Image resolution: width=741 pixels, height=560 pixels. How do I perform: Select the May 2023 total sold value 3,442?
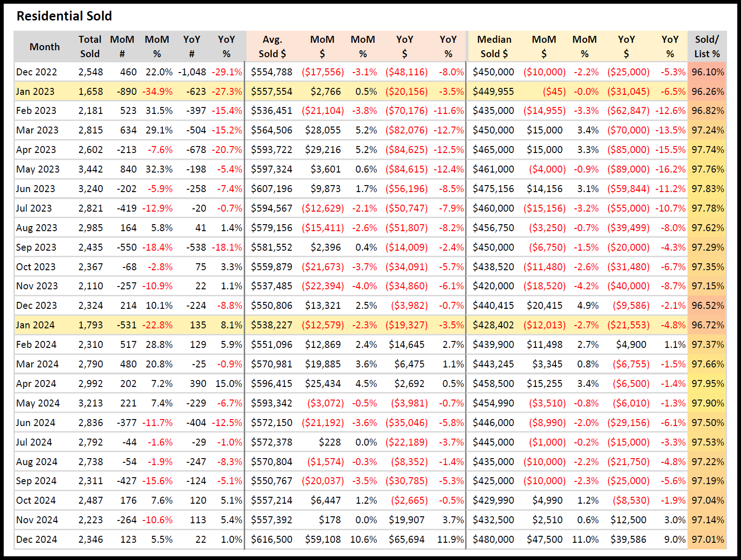91,169
